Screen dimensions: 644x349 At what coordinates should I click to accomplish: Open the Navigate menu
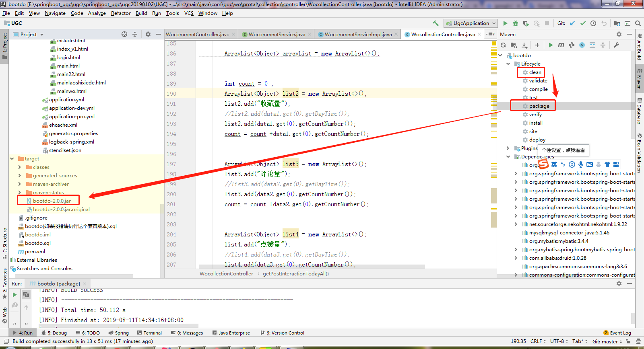click(55, 13)
